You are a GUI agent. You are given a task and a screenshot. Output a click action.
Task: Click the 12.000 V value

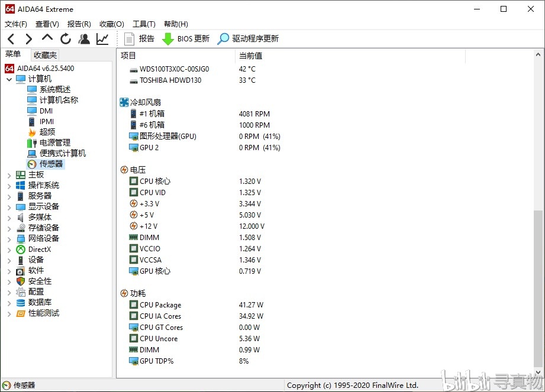tap(251, 226)
